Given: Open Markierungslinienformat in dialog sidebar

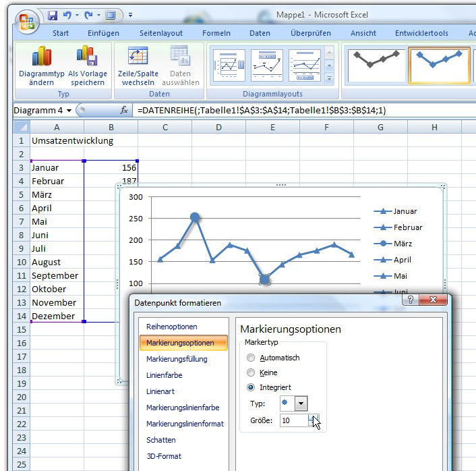Looking at the screenshot, I should coord(183,424).
